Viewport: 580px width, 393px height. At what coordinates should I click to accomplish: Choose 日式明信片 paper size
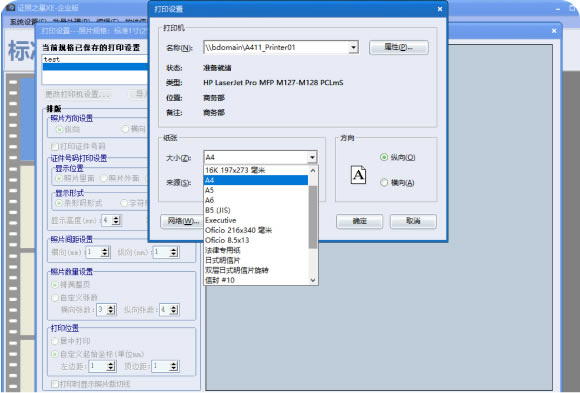[x=256, y=260]
